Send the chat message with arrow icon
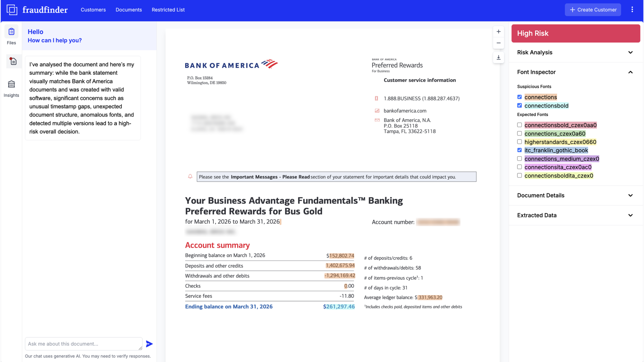 pos(149,344)
